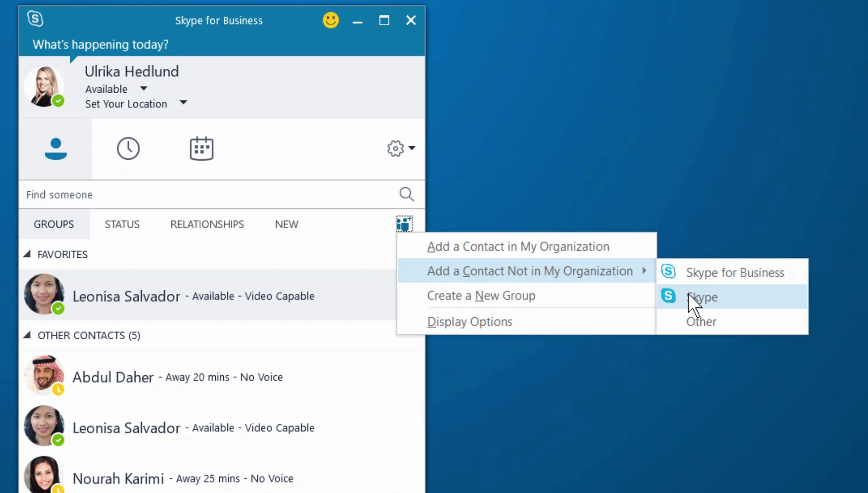Select the Nourah Karimi contact name
The width and height of the screenshot is (868, 493).
pos(118,479)
